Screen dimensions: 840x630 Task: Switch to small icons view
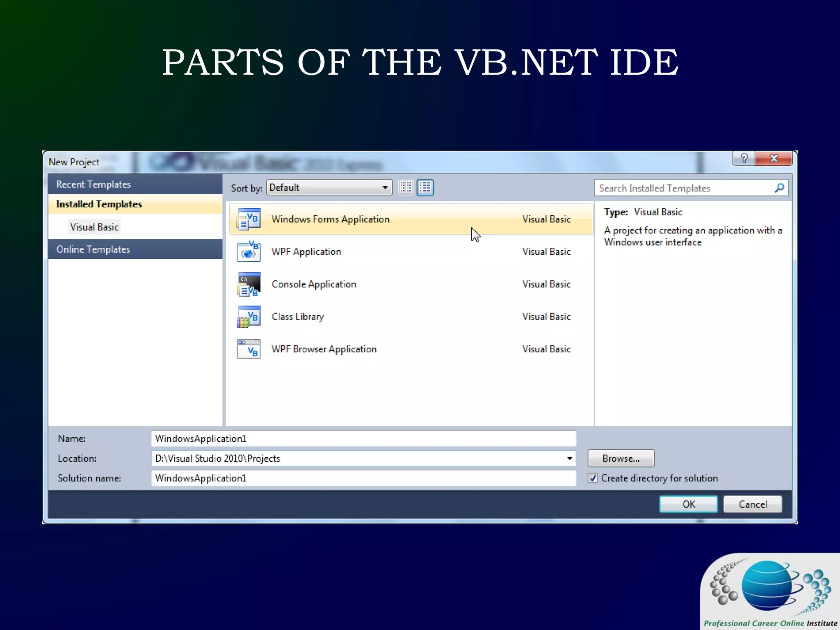coord(406,187)
